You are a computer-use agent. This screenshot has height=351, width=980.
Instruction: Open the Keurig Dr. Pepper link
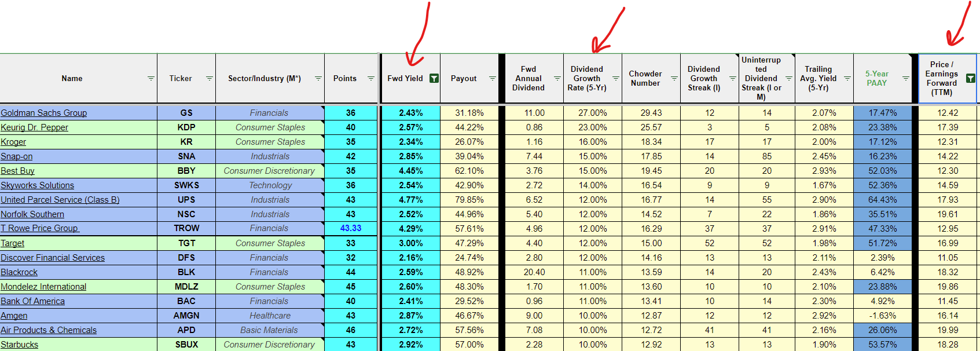tap(34, 127)
